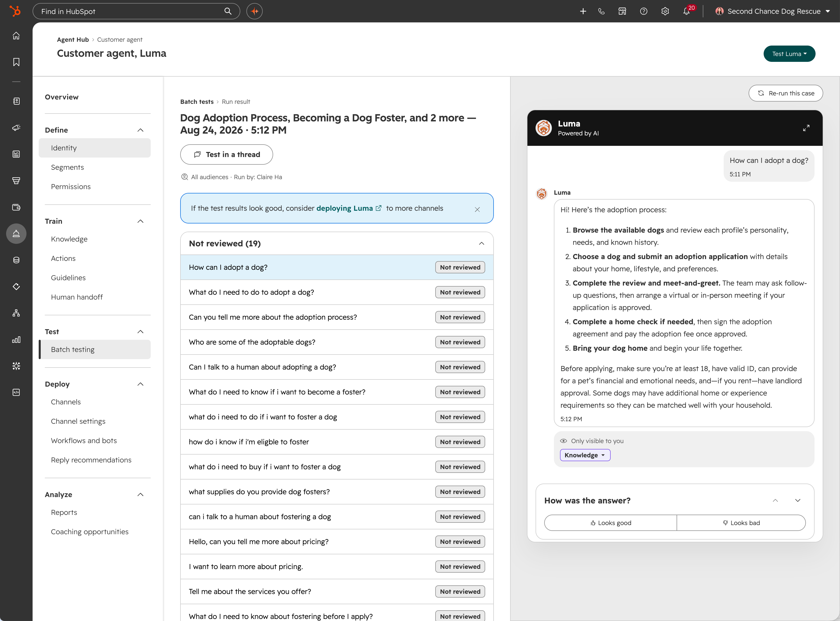The image size is (840, 621).
Task: Go to next case with the down chevron
Action: point(797,500)
